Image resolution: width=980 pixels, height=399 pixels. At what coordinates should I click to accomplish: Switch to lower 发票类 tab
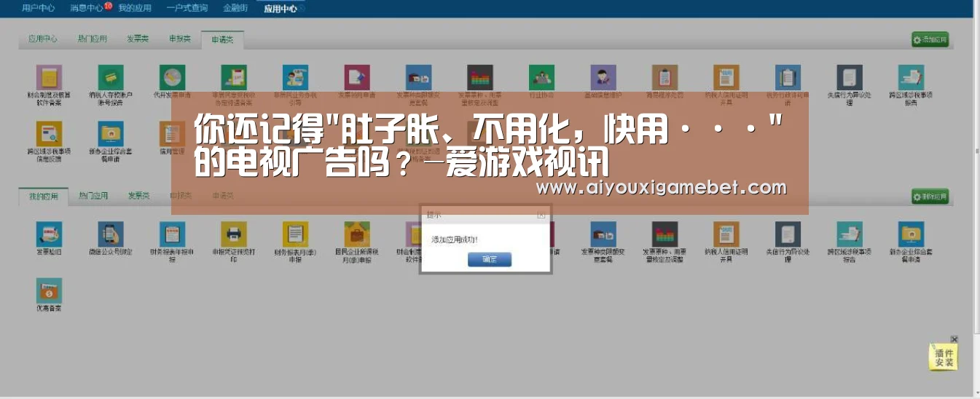pyautogui.click(x=138, y=197)
